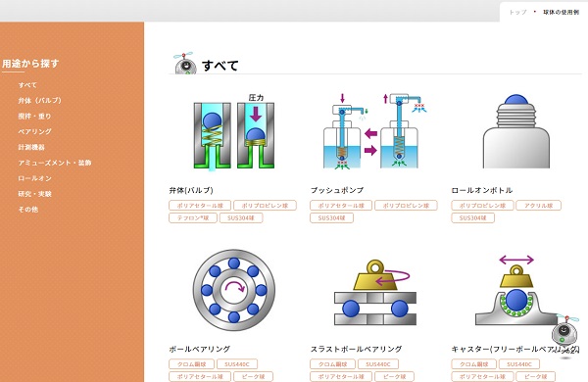This screenshot has width=588, height=382.
Task: Click SUS440C tag under ボールベアリング
Action: [237, 364]
